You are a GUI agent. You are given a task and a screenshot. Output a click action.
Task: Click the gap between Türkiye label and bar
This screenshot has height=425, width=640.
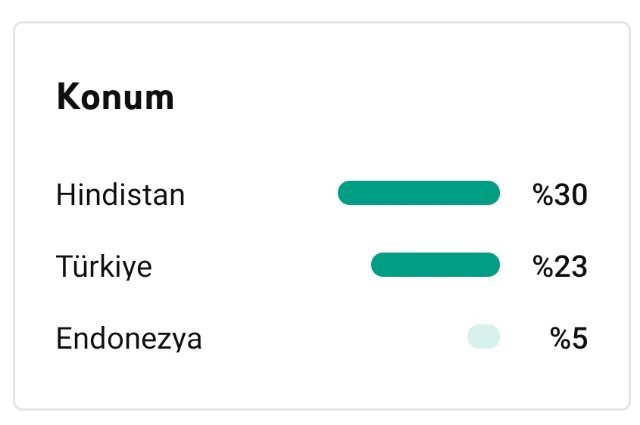pyautogui.click(x=261, y=266)
